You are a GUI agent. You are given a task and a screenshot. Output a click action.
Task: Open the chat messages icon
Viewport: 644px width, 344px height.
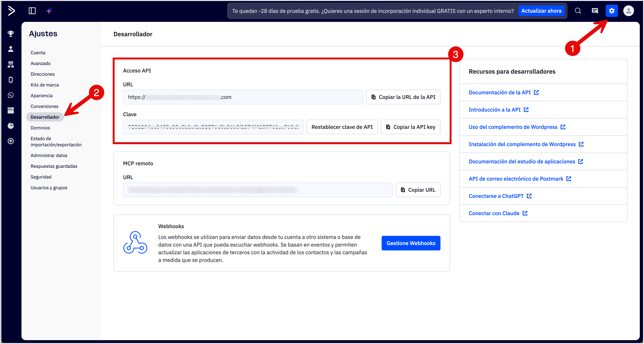(x=595, y=11)
